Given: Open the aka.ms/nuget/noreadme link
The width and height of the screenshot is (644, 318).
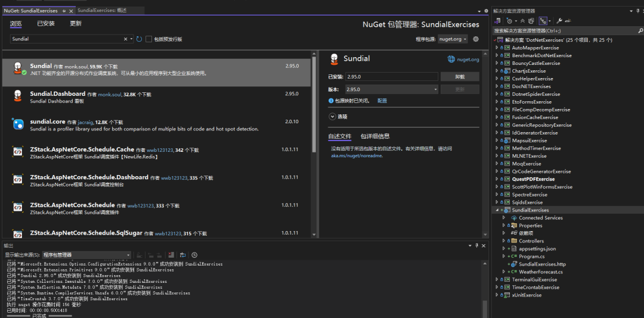Looking at the screenshot, I should point(357,156).
